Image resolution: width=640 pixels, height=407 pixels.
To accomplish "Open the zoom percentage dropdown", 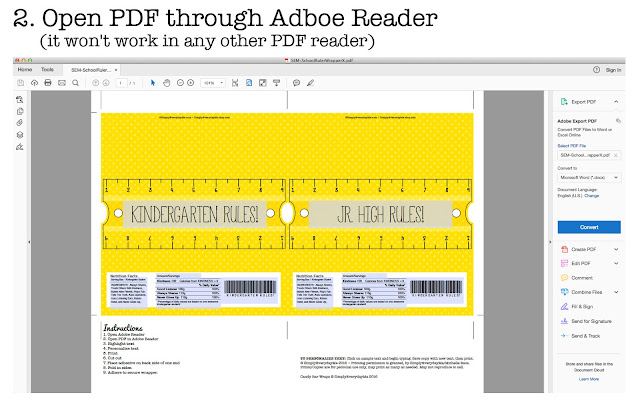I will (213, 83).
